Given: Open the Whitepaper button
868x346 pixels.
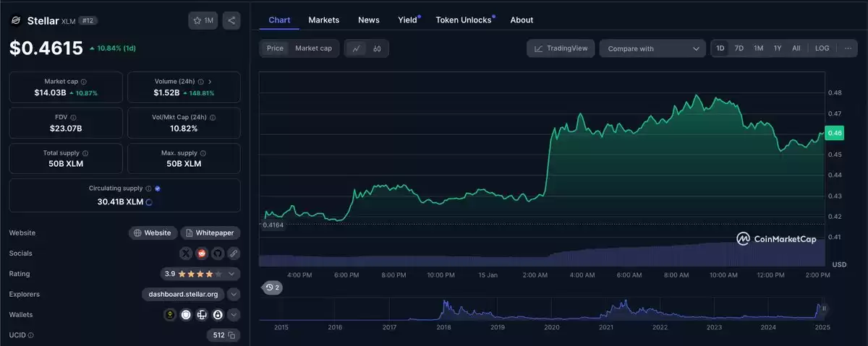Looking at the screenshot, I should [210, 233].
